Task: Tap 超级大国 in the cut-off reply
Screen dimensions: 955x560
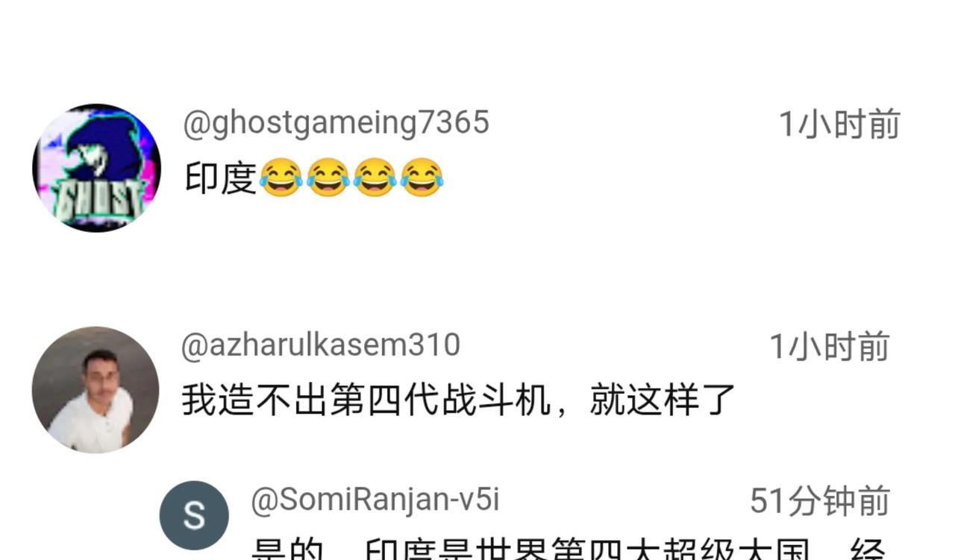Action: [737, 549]
